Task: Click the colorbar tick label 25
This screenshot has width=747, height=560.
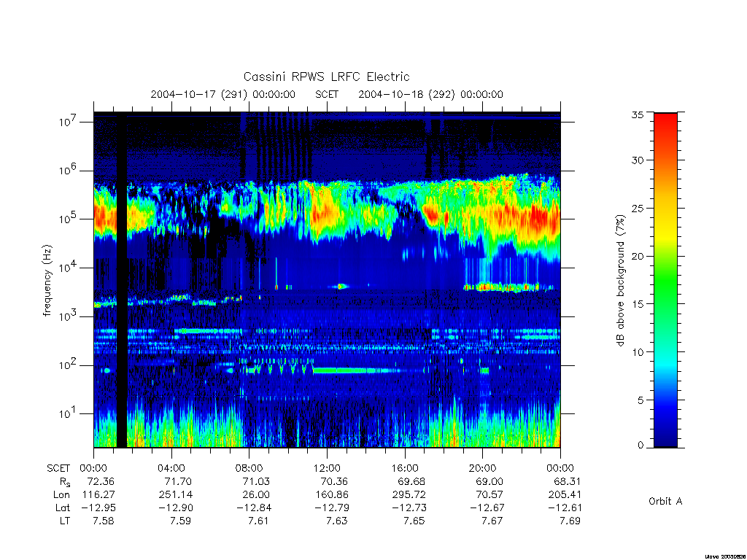Action: click(638, 208)
